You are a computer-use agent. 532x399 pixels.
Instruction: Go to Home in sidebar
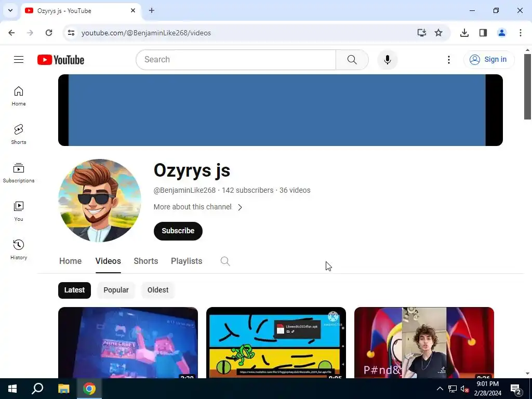(x=19, y=96)
